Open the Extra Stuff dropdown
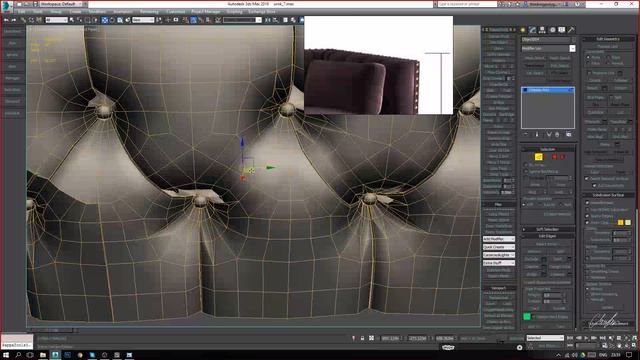Screen dimensions: 640x360 point(499,263)
